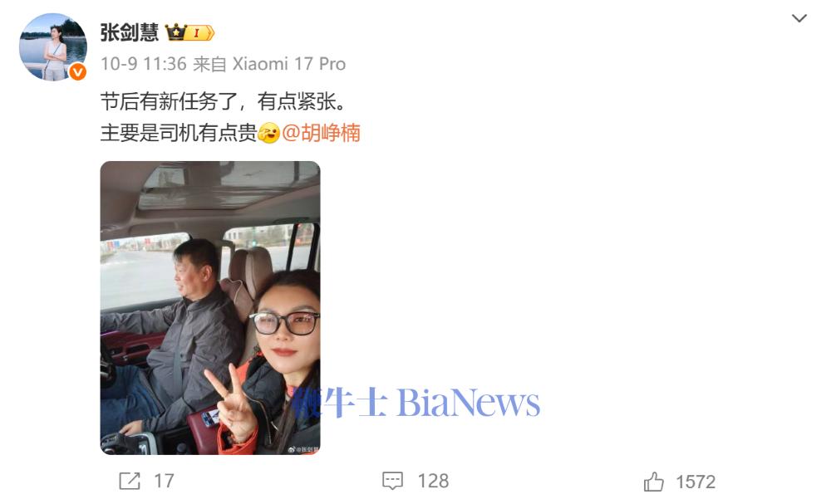The image size is (831, 504).
Task: Open the in-car selfie photo
Action: click(210, 307)
